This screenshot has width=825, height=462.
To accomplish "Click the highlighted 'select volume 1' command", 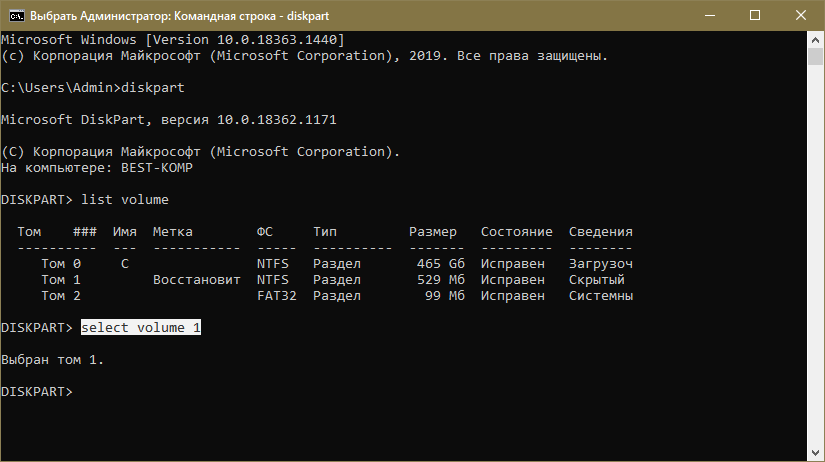I will [x=141, y=328].
